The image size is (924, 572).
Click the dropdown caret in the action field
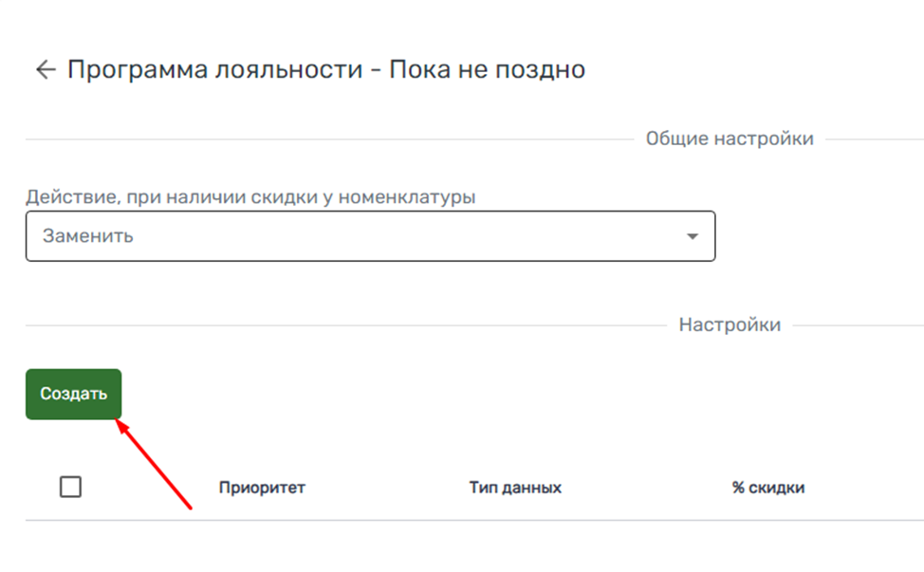pyautogui.click(x=692, y=236)
